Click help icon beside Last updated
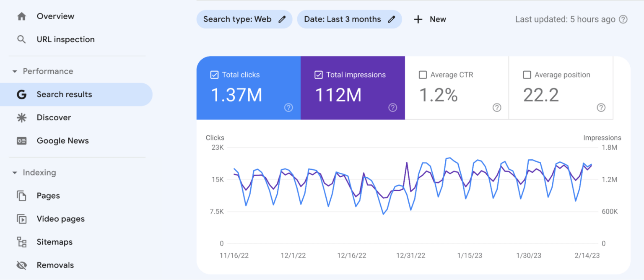 [x=623, y=19]
